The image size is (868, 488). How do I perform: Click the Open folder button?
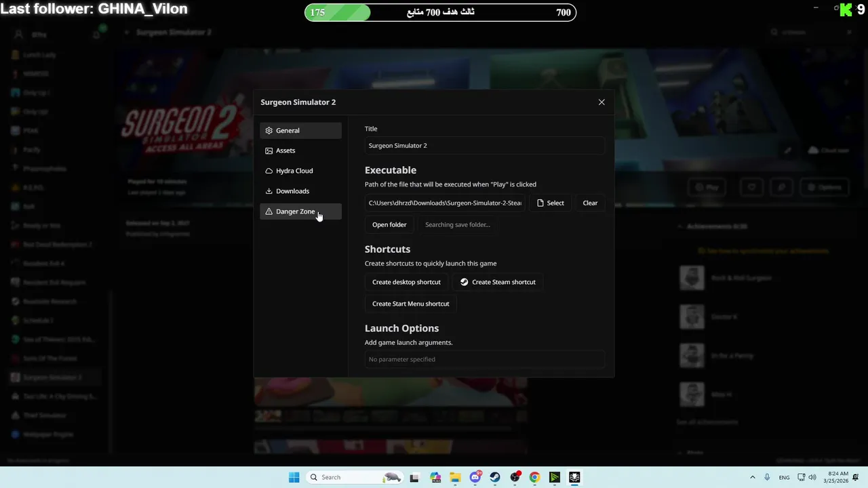tap(389, 224)
